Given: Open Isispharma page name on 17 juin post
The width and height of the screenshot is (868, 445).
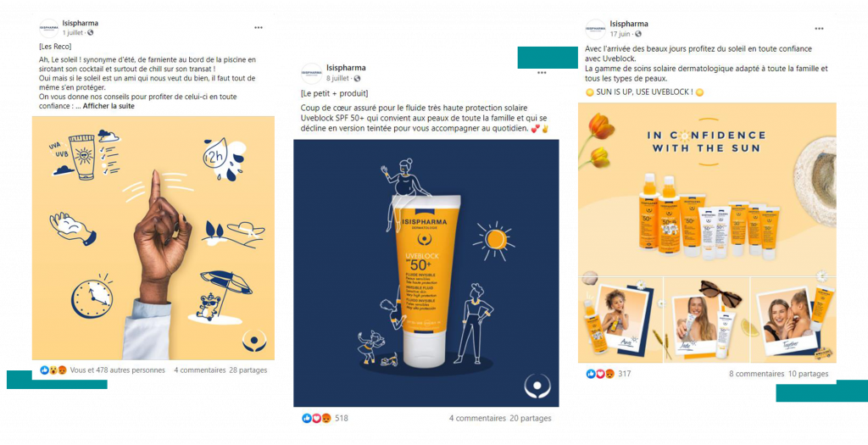Looking at the screenshot, I should [x=629, y=24].
